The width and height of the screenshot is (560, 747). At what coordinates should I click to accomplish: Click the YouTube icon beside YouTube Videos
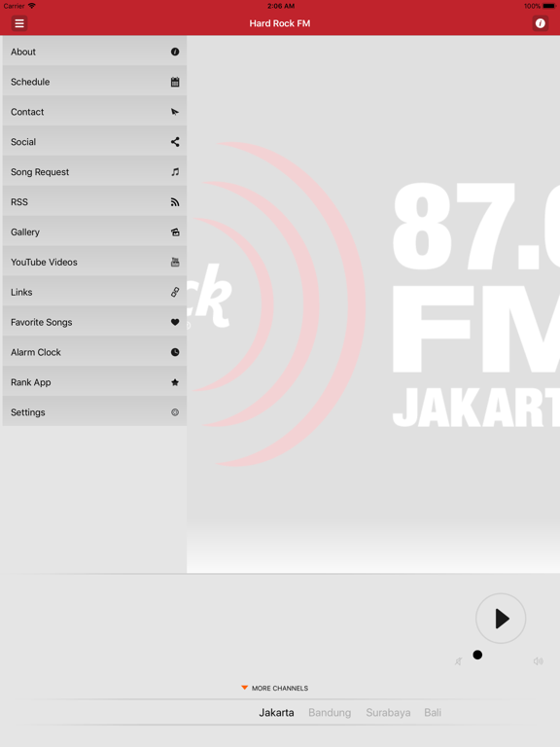[x=175, y=262]
